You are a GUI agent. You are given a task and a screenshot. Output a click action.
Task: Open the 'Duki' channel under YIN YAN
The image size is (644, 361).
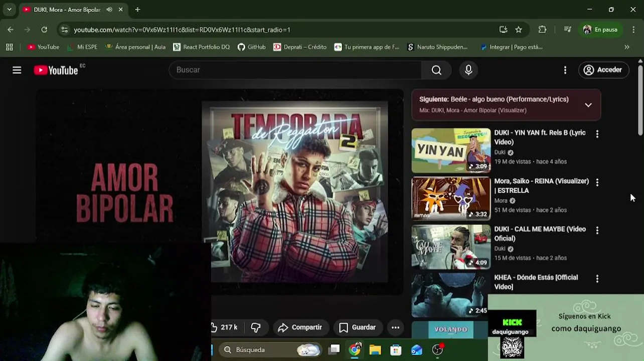500,152
